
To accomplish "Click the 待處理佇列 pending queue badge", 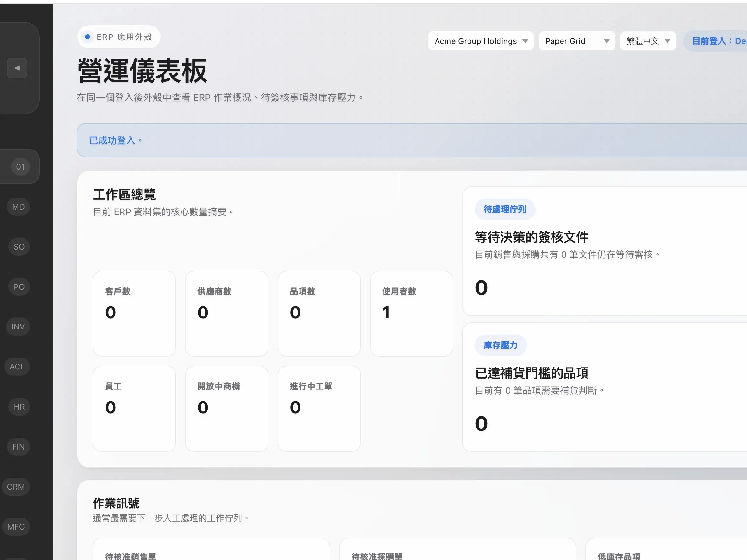I will click(505, 209).
